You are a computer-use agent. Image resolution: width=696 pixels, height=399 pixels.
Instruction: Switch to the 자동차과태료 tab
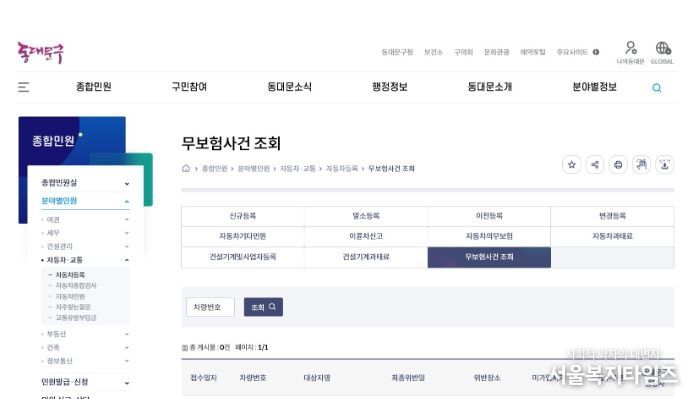coord(613,237)
